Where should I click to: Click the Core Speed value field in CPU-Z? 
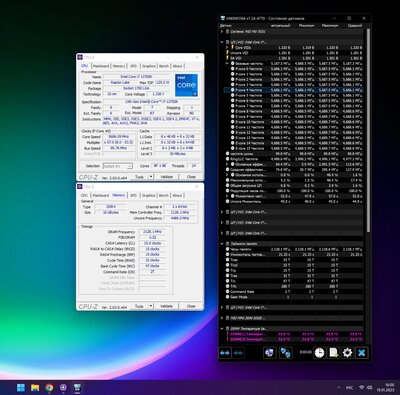pyautogui.click(x=119, y=137)
